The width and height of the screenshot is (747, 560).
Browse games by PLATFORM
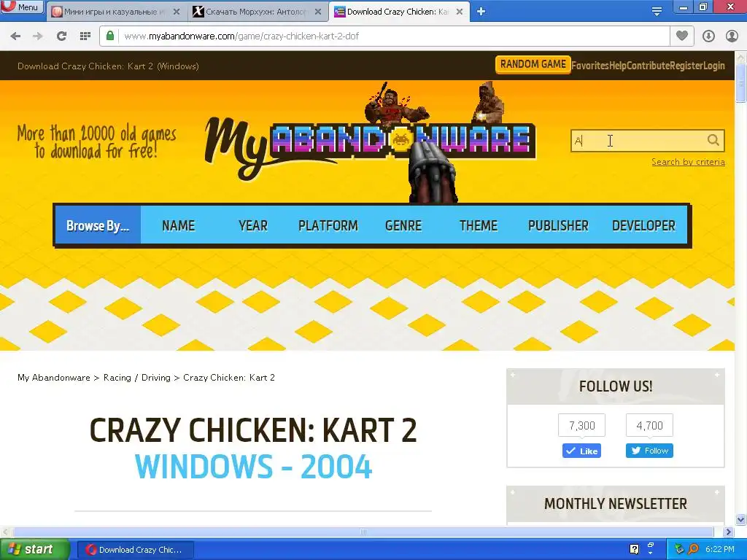pos(328,226)
